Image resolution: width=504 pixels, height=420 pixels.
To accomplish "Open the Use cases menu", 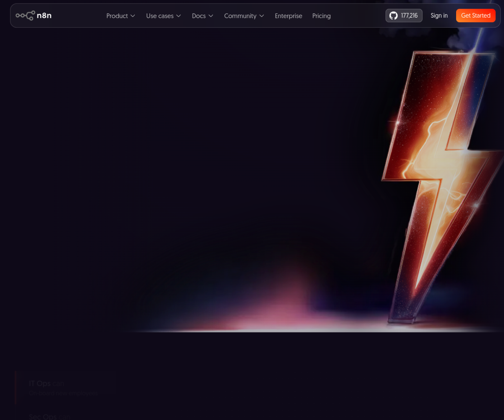I will [x=160, y=16].
